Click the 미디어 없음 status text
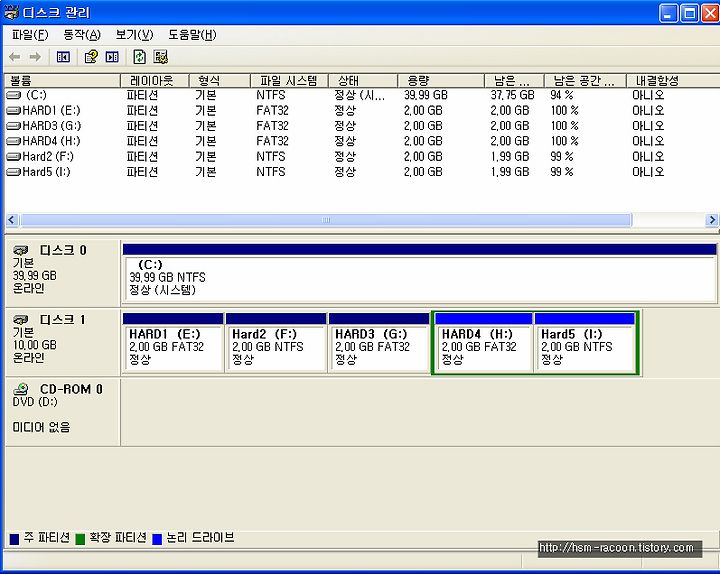This screenshot has width=720, height=574. coord(41,428)
